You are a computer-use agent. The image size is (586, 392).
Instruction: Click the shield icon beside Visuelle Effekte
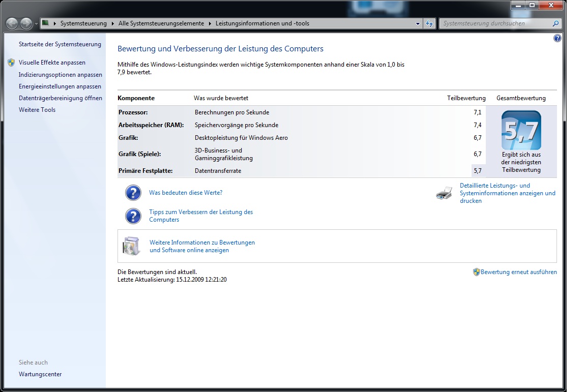coord(11,63)
